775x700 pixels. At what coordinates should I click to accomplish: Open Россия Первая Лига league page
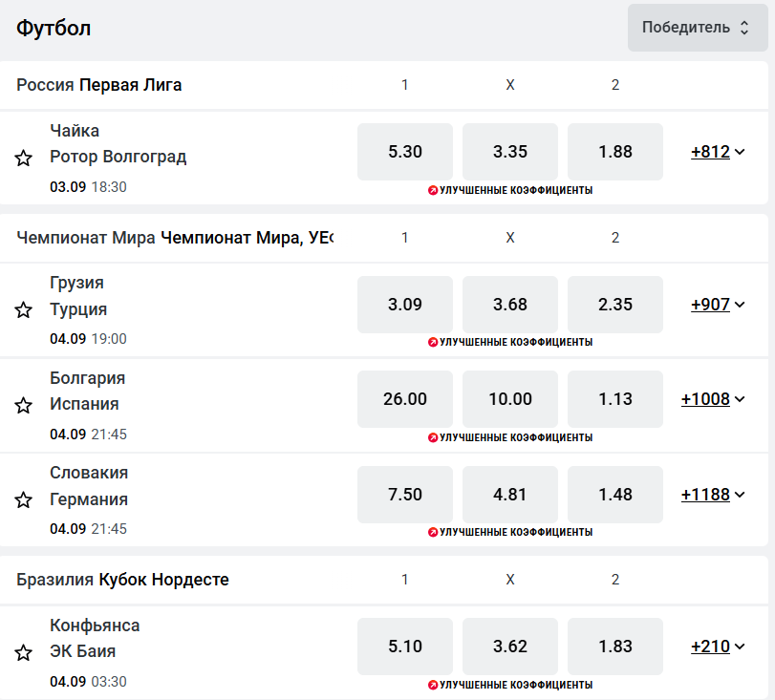pyautogui.click(x=99, y=85)
